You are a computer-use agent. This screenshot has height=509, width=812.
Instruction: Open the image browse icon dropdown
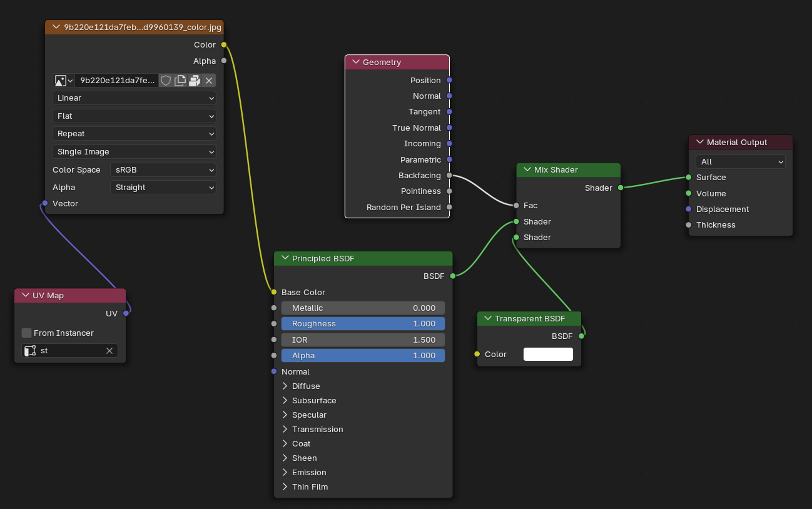point(63,81)
